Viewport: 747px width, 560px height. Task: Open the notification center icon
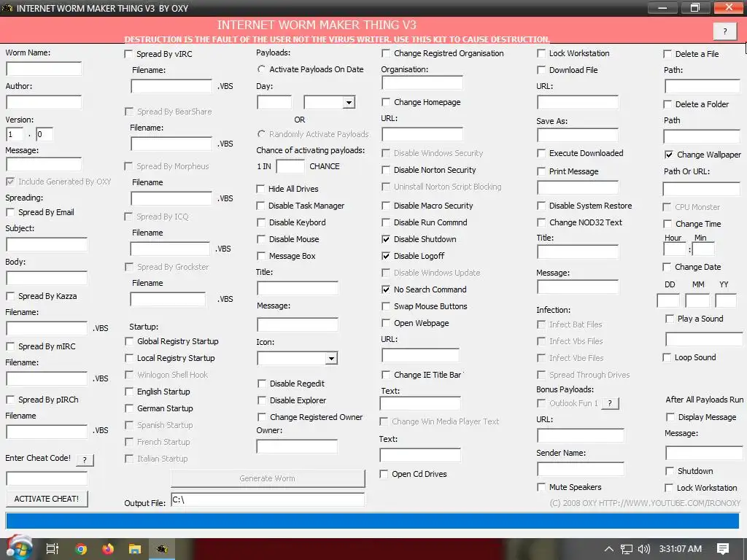pyautogui.click(x=723, y=549)
